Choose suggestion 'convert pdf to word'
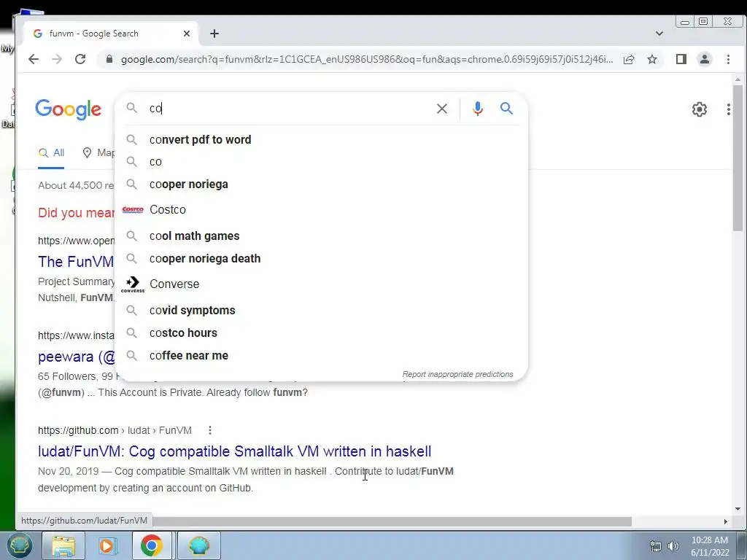The height and width of the screenshot is (560, 747). coord(322,139)
